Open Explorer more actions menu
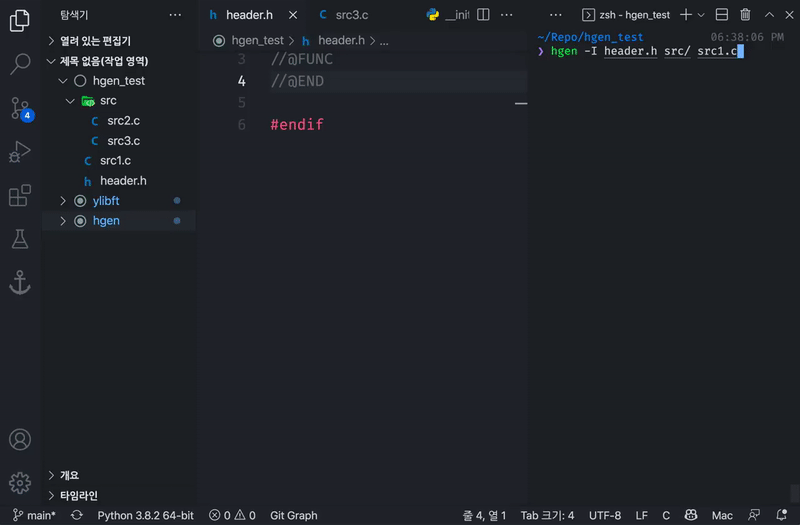 click(x=175, y=15)
